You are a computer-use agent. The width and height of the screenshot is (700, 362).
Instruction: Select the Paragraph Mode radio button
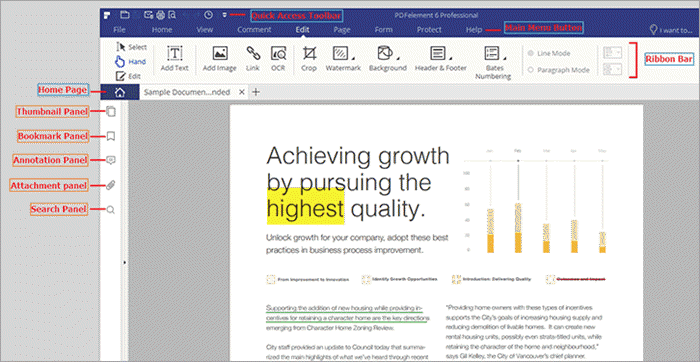531,70
